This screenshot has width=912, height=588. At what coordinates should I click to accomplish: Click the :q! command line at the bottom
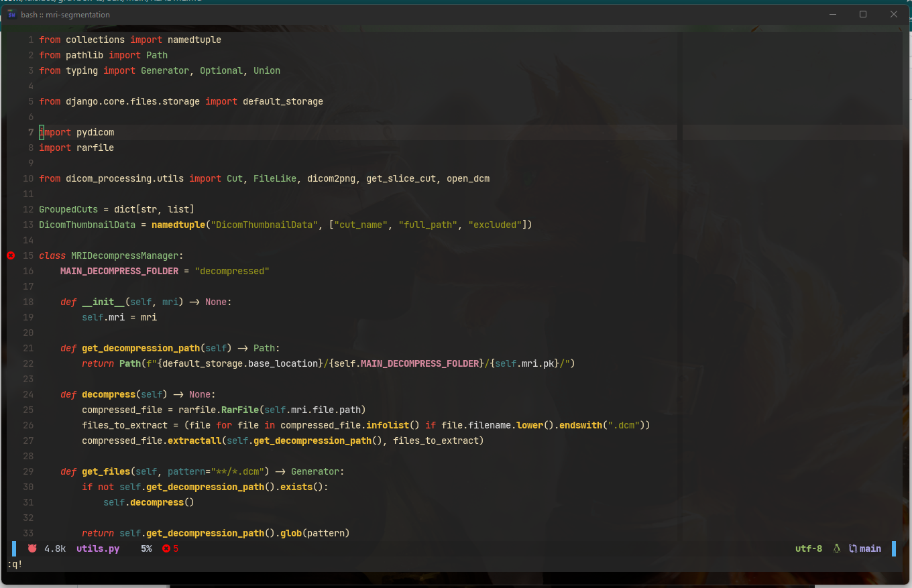[x=15, y=564]
